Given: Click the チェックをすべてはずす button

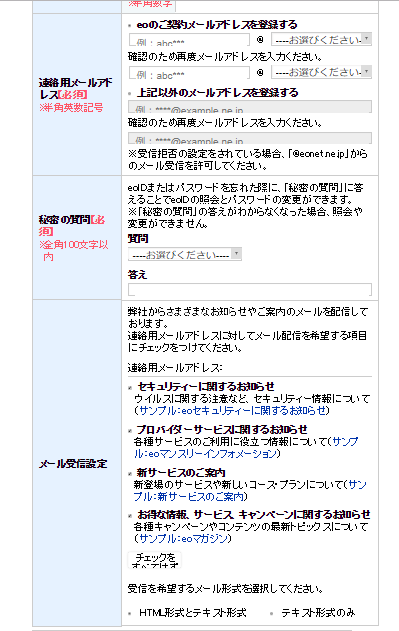Looking at the screenshot, I should click(x=155, y=559).
